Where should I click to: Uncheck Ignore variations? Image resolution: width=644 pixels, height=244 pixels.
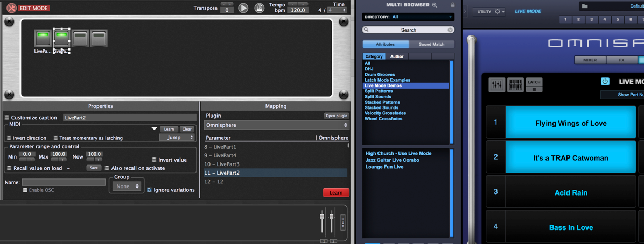tap(150, 190)
